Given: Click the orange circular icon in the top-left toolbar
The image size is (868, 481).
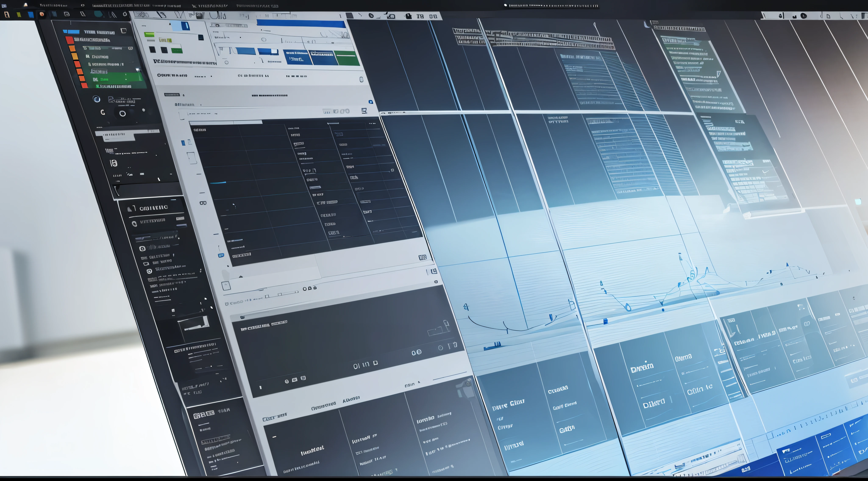Looking at the screenshot, I should tap(42, 14).
